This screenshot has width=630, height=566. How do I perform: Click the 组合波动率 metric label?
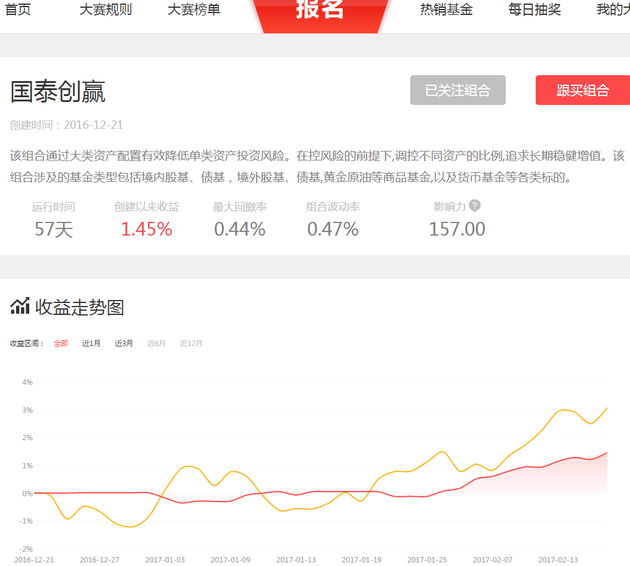click(x=333, y=207)
